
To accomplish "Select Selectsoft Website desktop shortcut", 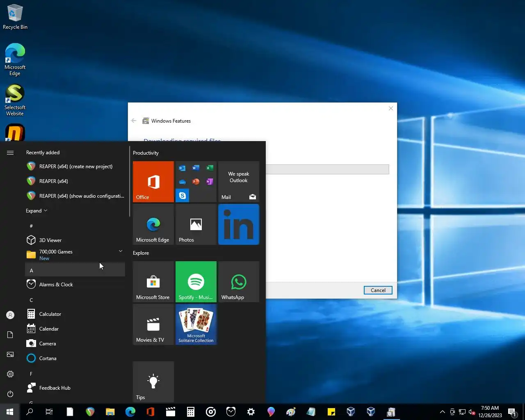I will pyautogui.click(x=15, y=100).
